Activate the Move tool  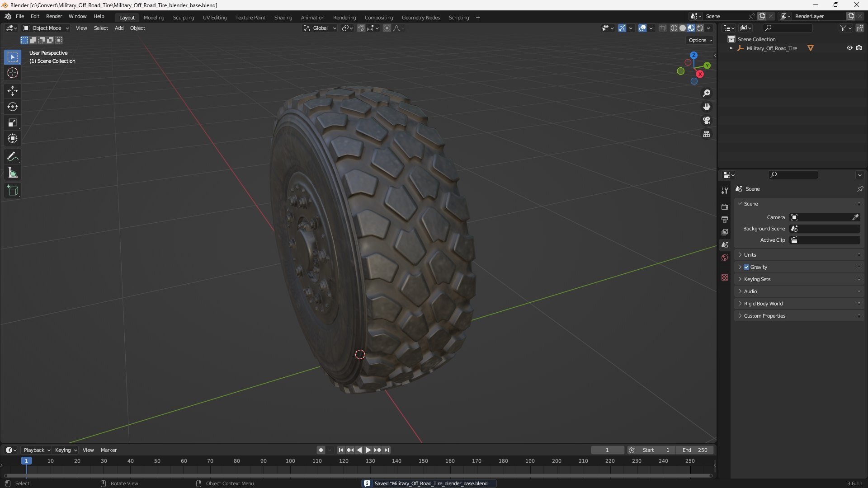click(13, 91)
